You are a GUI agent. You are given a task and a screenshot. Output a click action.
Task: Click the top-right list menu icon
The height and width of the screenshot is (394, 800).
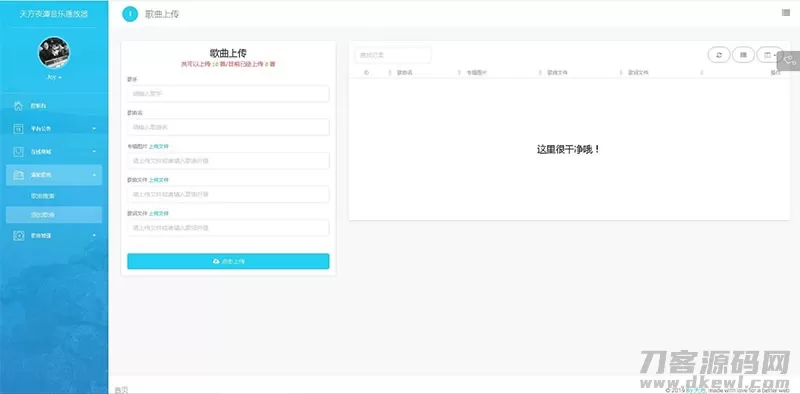pyautogui.click(x=786, y=13)
